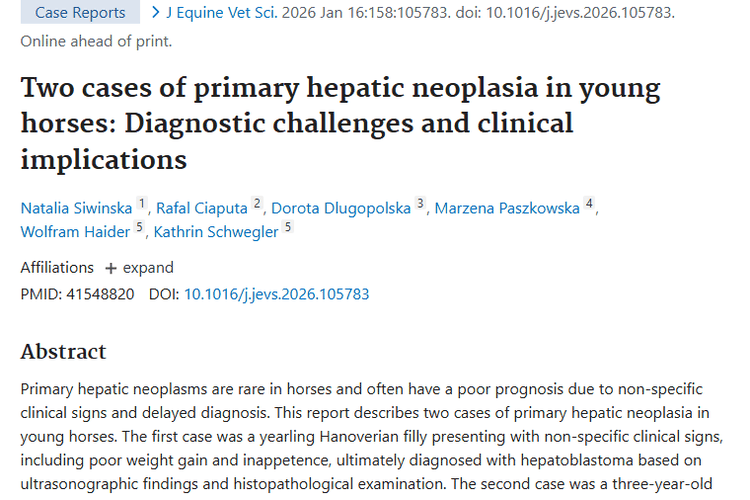Image resolution: width=750 pixels, height=500 pixels.
Task: Open affiliation 5 superscript beside Haider
Action: (x=140, y=228)
